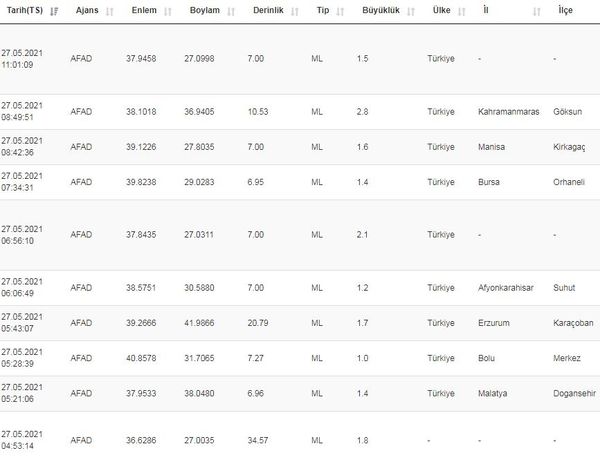Image resolution: width=600 pixels, height=464 pixels.
Task: Click the Erzurum province cell
Action: [x=496, y=323]
